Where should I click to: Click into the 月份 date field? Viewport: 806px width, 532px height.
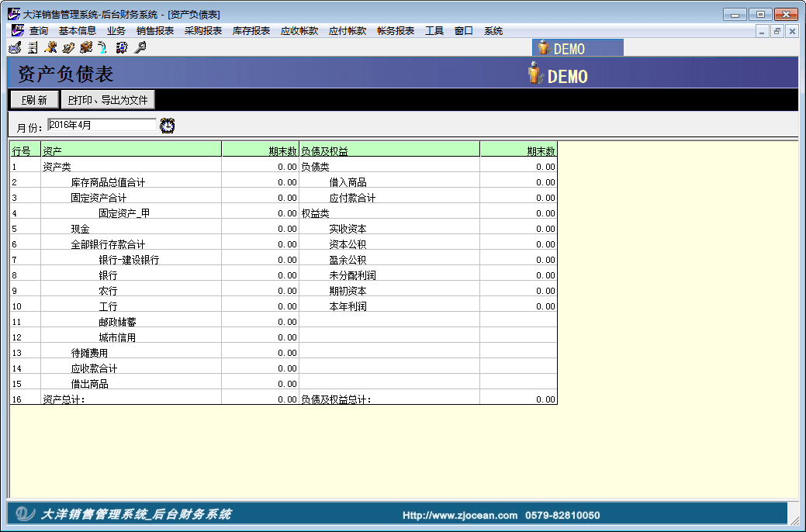101,125
